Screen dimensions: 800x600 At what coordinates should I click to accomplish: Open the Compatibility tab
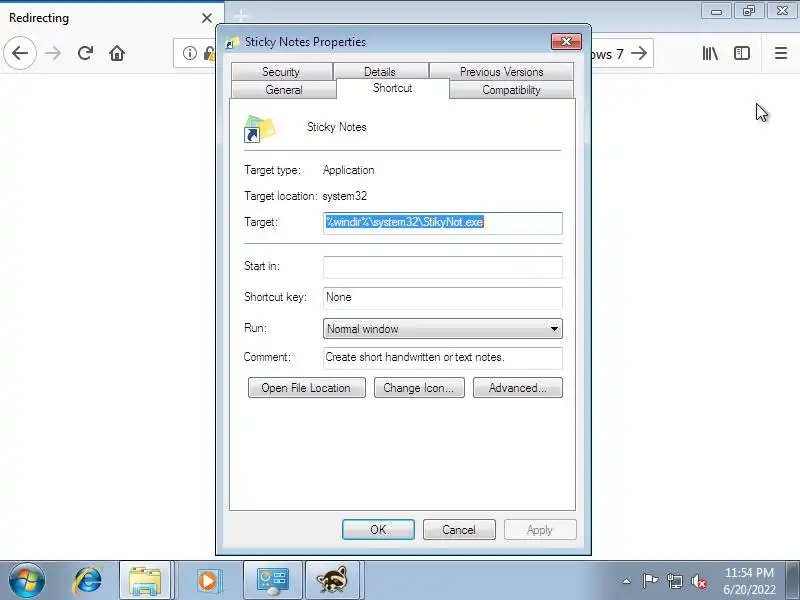pos(511,90)
